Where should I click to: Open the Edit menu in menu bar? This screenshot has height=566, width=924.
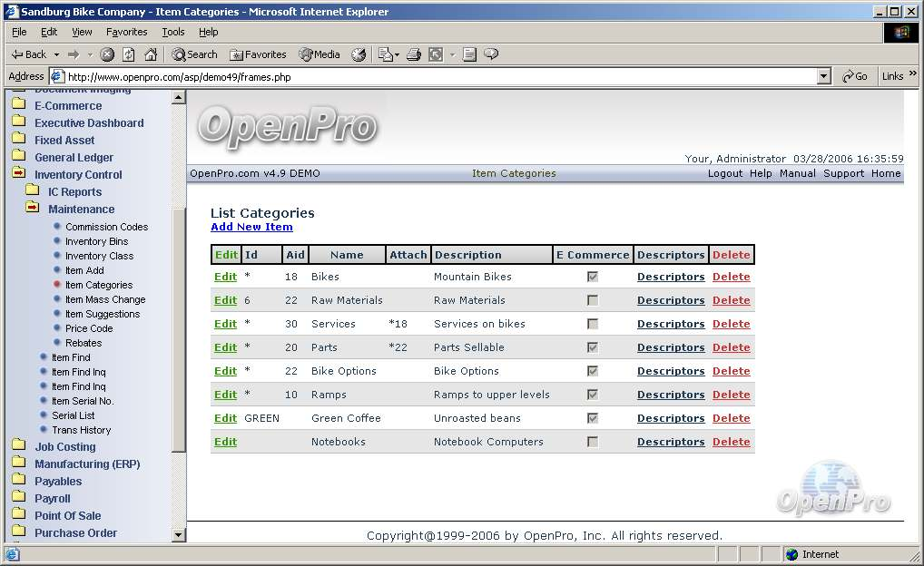click(x=49, y=32)
